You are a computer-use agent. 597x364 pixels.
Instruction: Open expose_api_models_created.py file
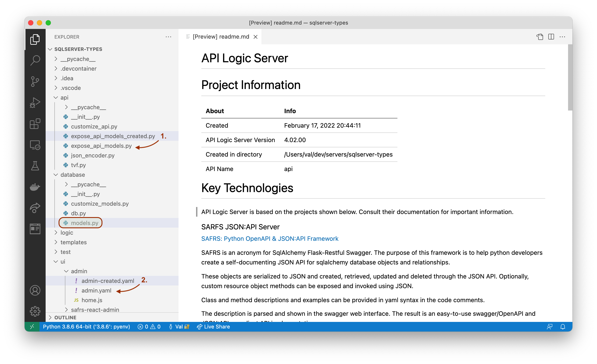click(x=112, y=136)
